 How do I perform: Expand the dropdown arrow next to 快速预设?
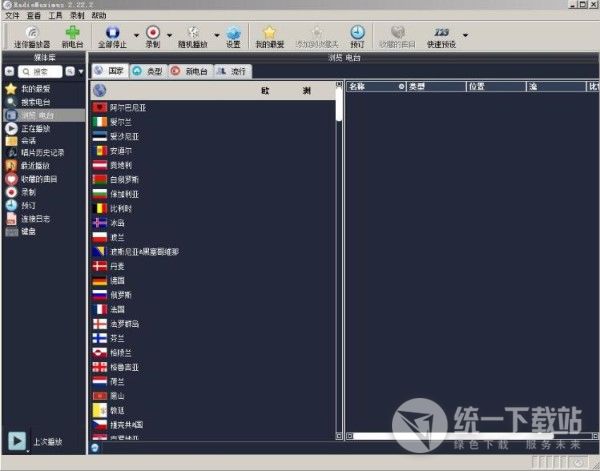465,35
